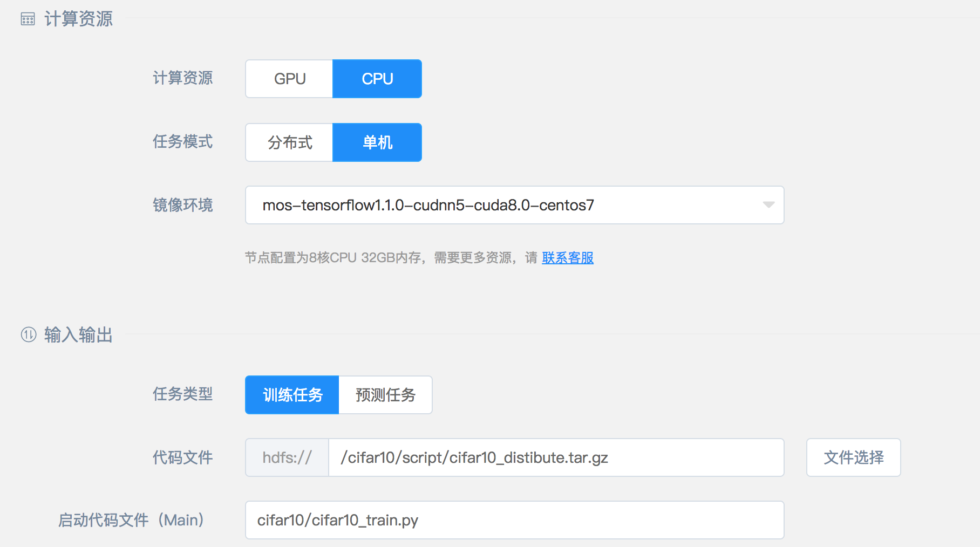Viewport: 980px width, 547px height.
Task: Select 训练任务 task type
Action: pyautogui.click(x=292, y=395)
